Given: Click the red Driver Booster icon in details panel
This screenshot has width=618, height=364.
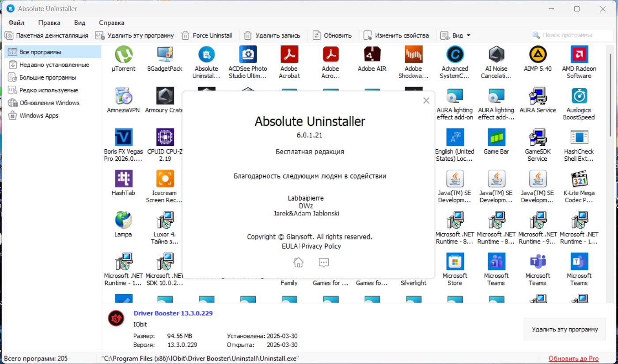Looking at the screenshot, I should [x=116, y=318].
